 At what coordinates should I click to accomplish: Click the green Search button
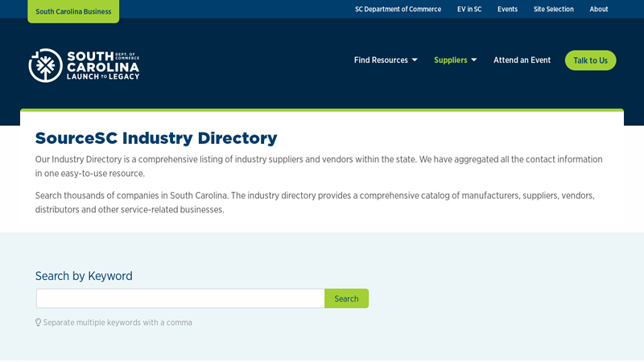pos(346,298)
